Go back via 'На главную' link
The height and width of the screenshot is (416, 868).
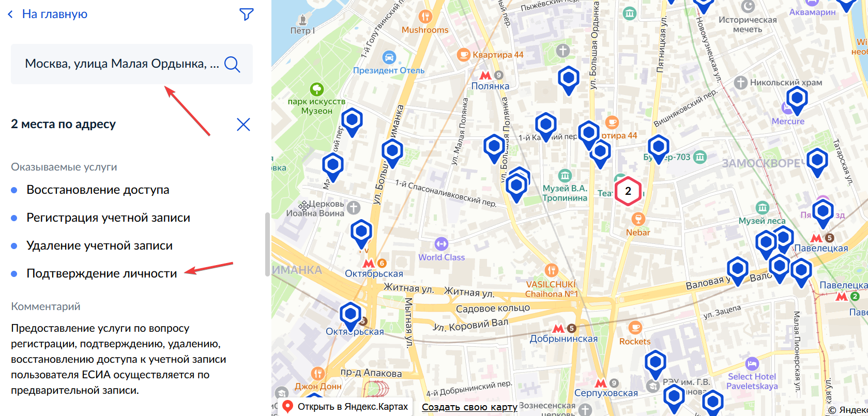coord(55,14)
